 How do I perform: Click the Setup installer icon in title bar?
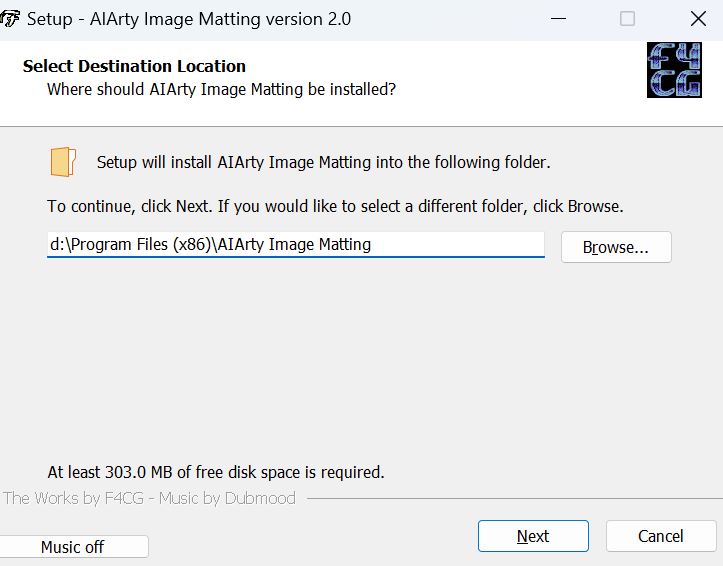click(9, 19)
